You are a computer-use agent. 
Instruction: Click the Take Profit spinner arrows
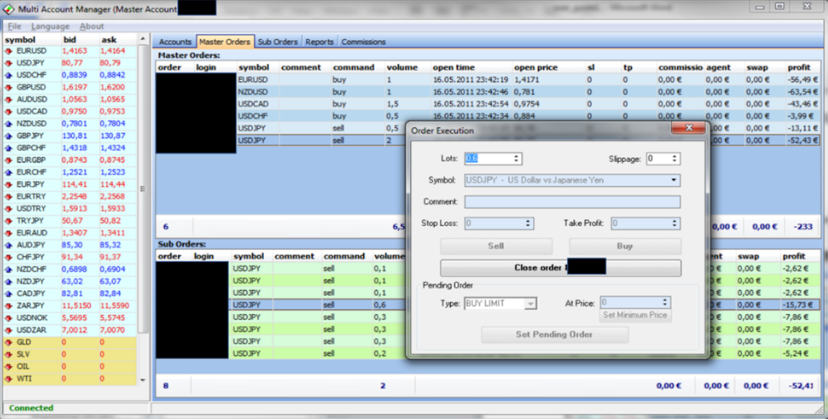coord(675,224)
